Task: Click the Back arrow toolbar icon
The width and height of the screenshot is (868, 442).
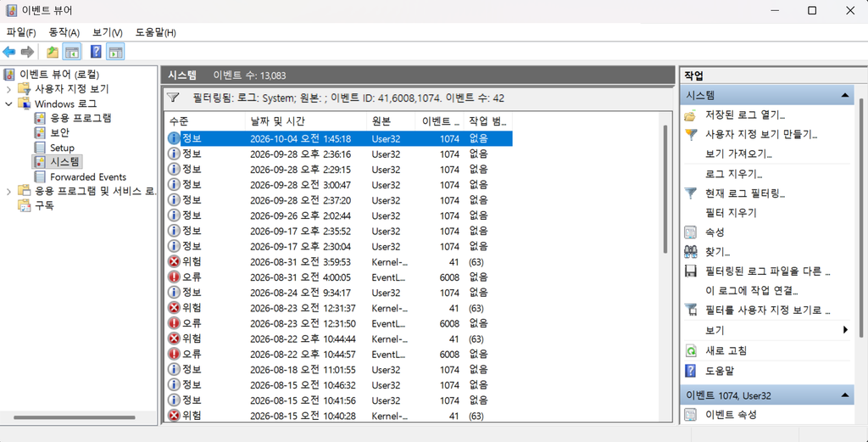Action: [x=8, y=52]
